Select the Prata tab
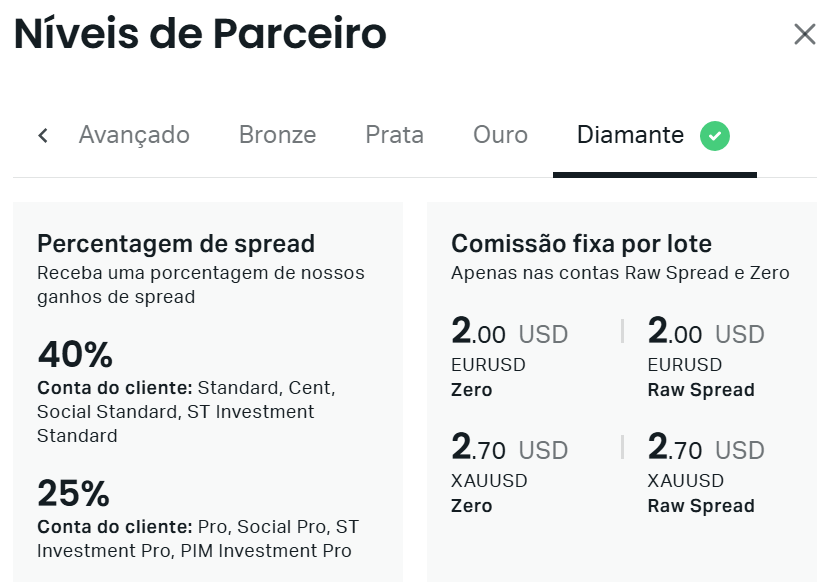Image resolution: width=837 pixels, height=582 pixels. coord(394,135)
